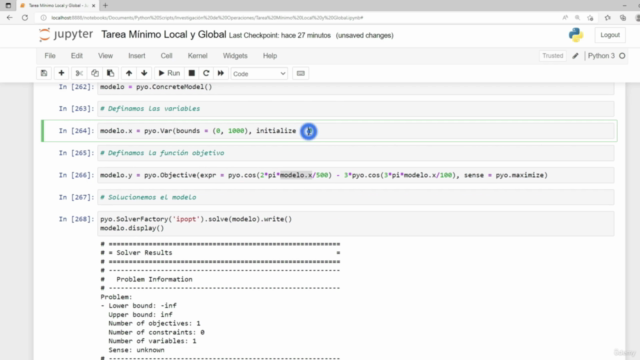Open a new browser tab
Image resolution: width=640 pixels, height=360 pixels.
pos(105,5)
